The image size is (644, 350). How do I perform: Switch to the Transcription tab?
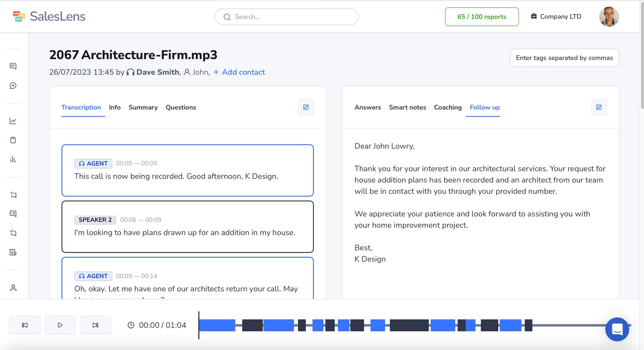[81, 106]
